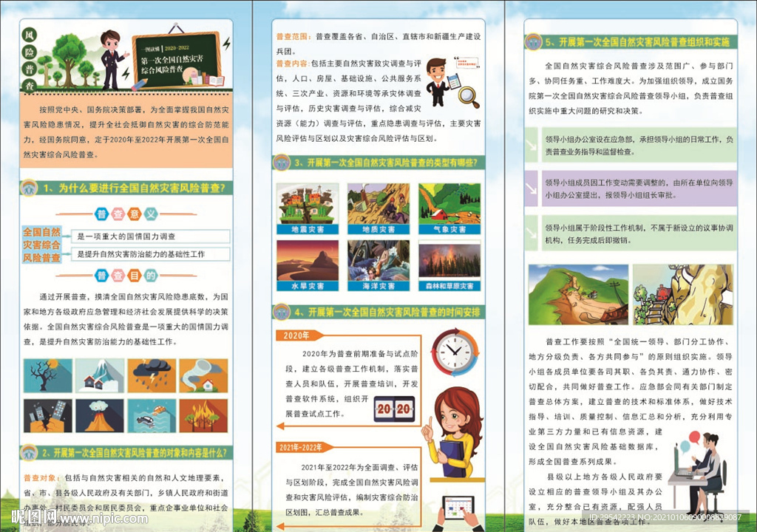Click the 气象灾害 image
The width and height of the screenshot is (757, 532).
(449, 208)
